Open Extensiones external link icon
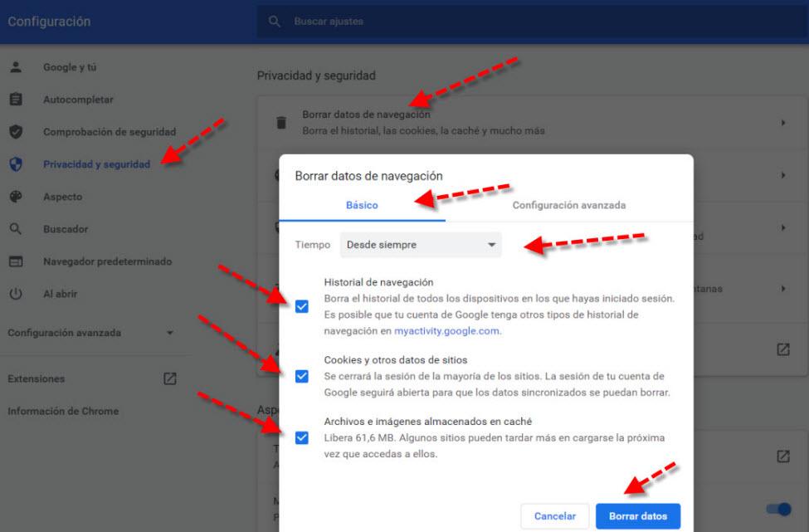The width and height of the screenshot is (809, 532). 170,378
